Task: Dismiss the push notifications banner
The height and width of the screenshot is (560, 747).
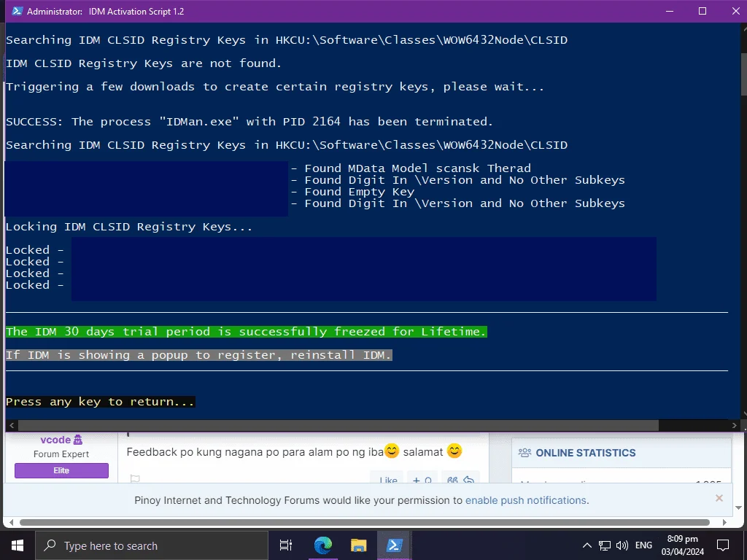Action: click(x=719, y=498)
